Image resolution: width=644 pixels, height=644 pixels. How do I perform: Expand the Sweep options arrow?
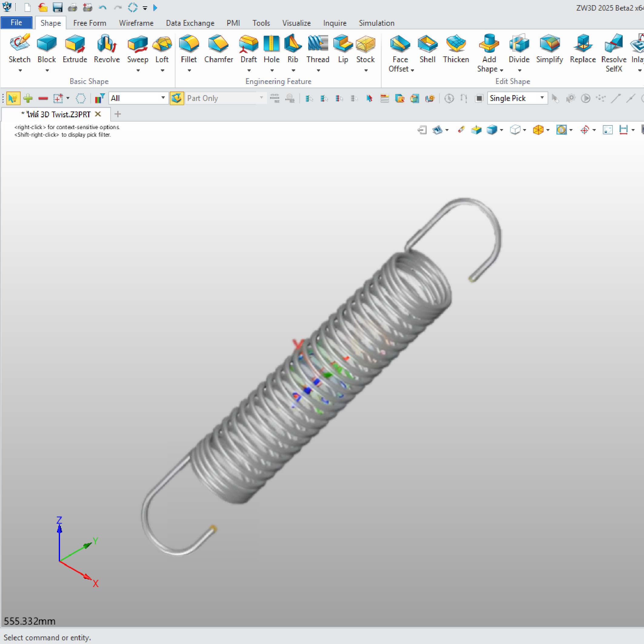coord(138,71)
